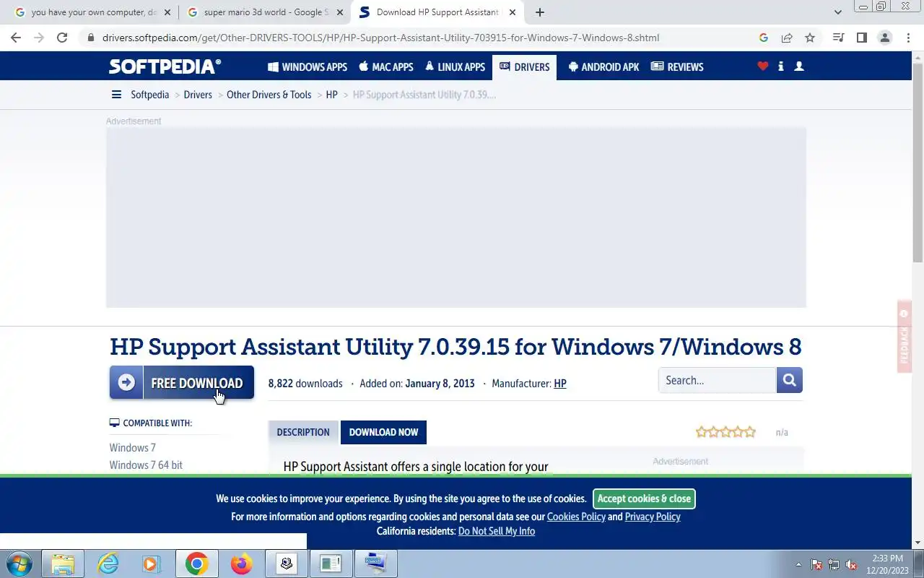Close the 'you have your own computer' tab
This screenshot has width=924, height=578.
point(167,12)
